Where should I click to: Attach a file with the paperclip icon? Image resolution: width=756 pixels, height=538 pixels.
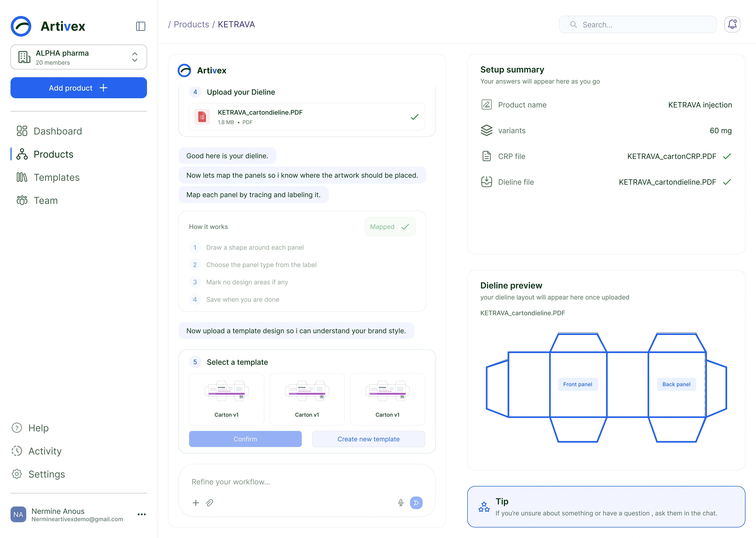[x=209, y=503]
